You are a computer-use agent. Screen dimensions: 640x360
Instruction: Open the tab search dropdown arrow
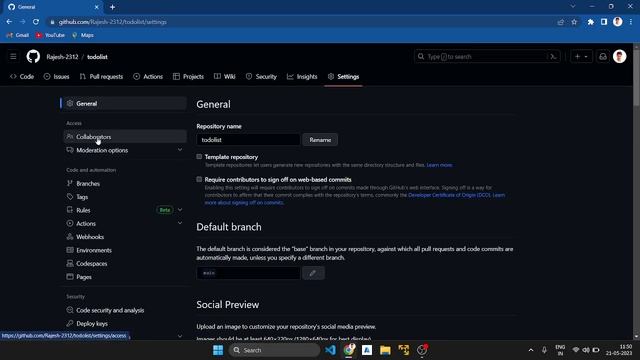point(573,7)
